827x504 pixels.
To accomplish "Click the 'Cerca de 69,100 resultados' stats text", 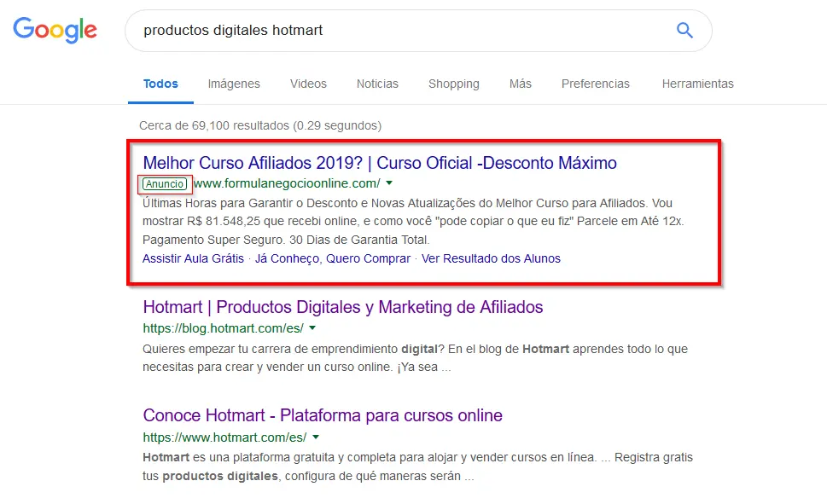I will click(260, 125).
